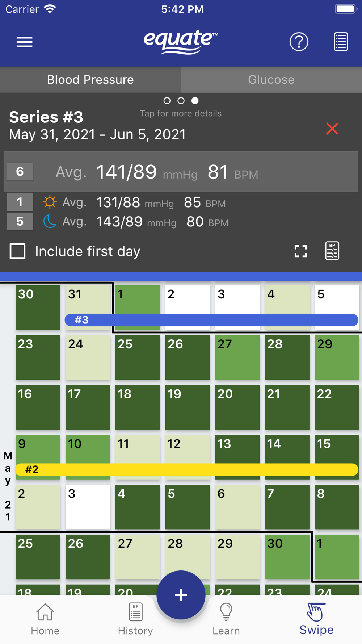Viewport: 362px width, 644px height.
Task: Select the first page indicator dot
Action: (167, 101)
